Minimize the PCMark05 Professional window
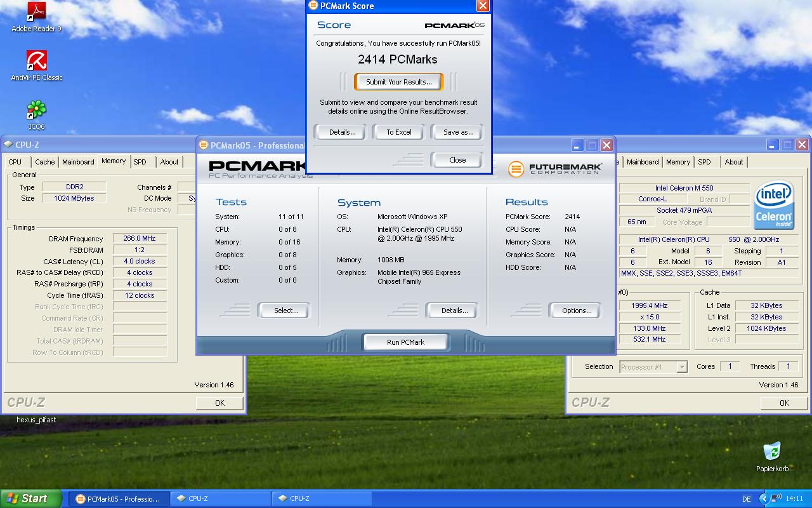 tap(577, 145)
